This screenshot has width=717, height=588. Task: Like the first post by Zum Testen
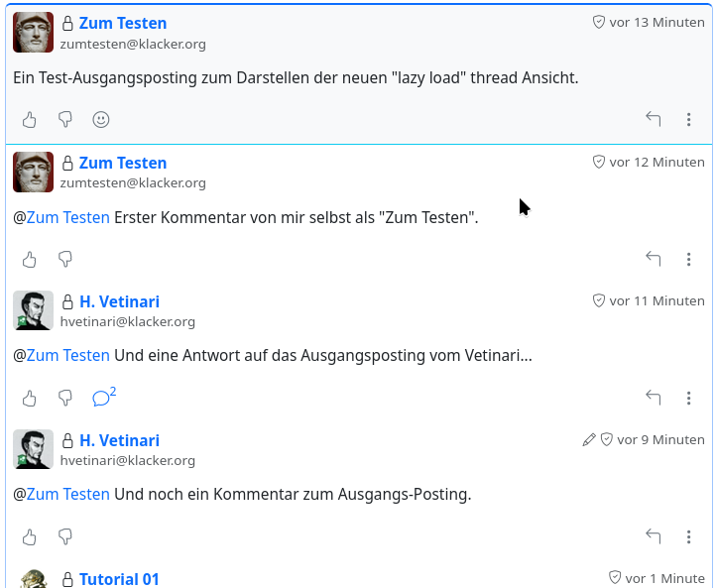pos(30,120)
